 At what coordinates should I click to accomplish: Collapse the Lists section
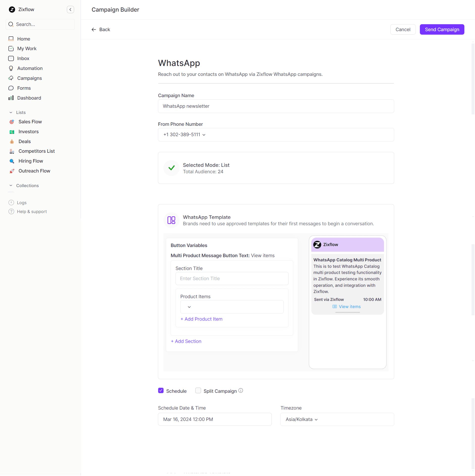[11, 112]
